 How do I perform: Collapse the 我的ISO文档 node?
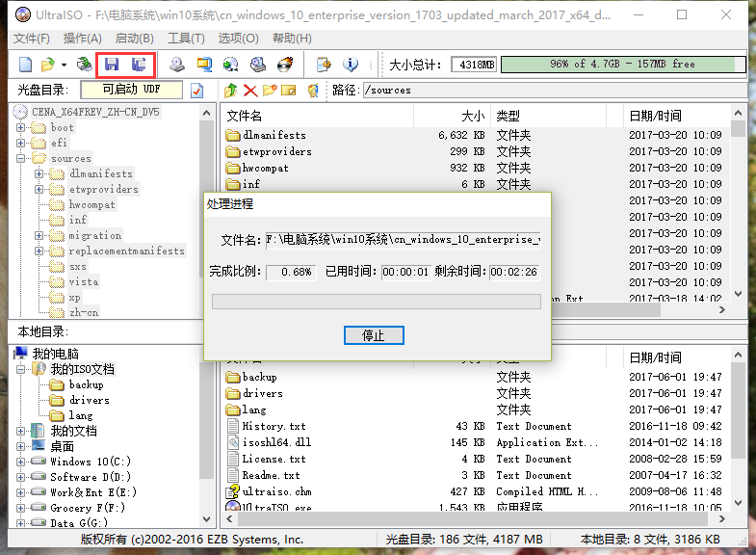click(x=21, y=369)
